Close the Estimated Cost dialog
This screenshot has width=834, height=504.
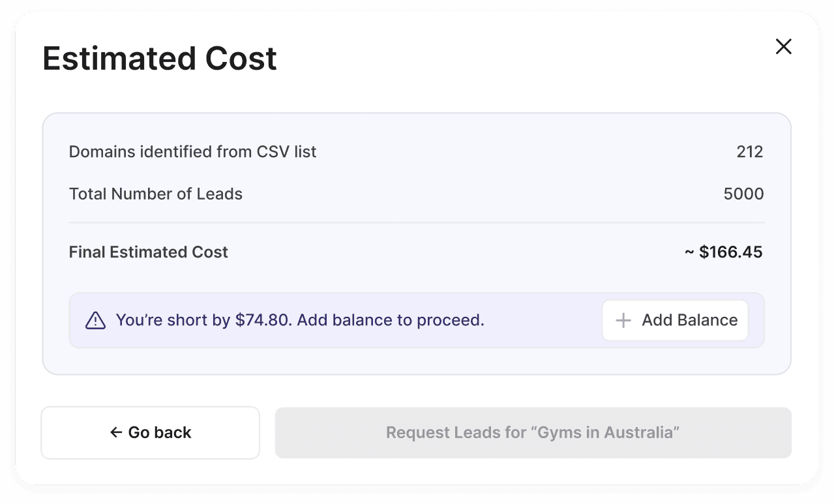click(783, 46)
